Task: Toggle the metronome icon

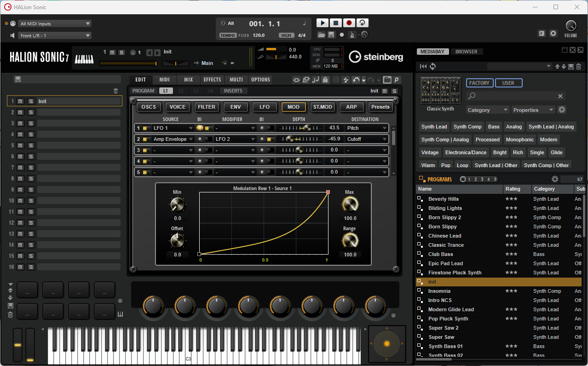Action: click(352, 35)
